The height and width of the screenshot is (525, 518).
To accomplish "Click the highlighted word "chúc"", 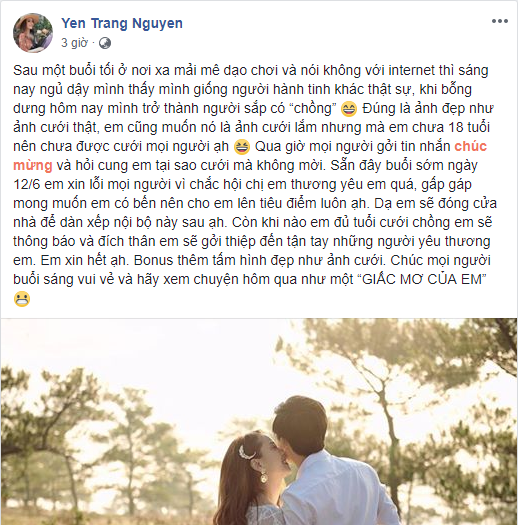I will coord(470,147).
